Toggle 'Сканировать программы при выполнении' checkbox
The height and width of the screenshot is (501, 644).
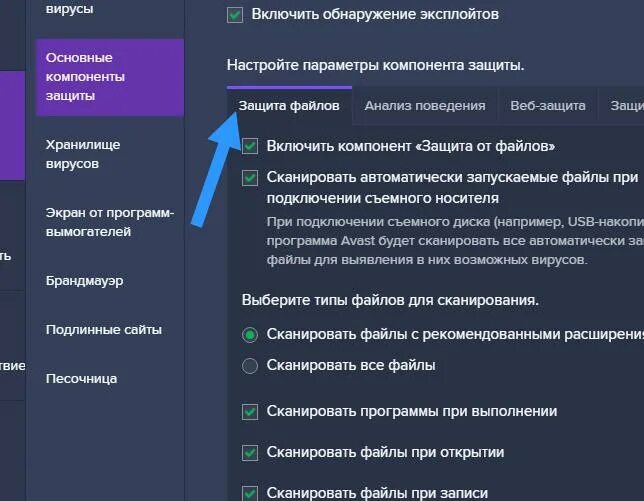250,411
